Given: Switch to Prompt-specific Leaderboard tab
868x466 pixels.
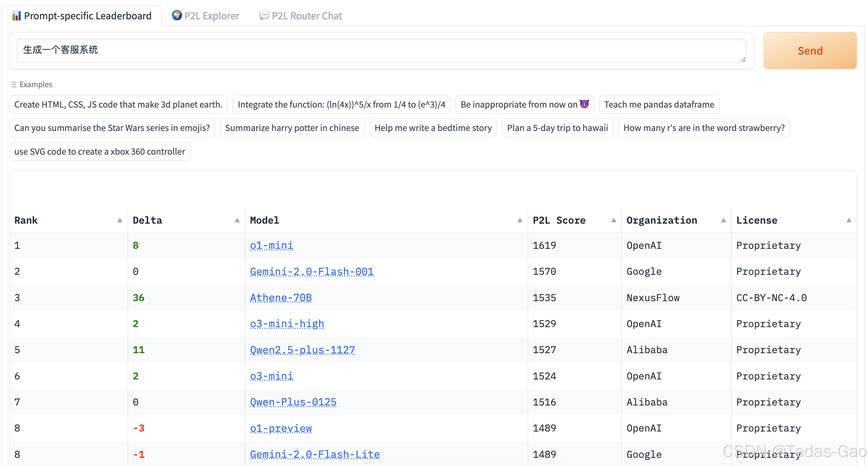Looking at the screenshot, I should (x=82, y=15).
